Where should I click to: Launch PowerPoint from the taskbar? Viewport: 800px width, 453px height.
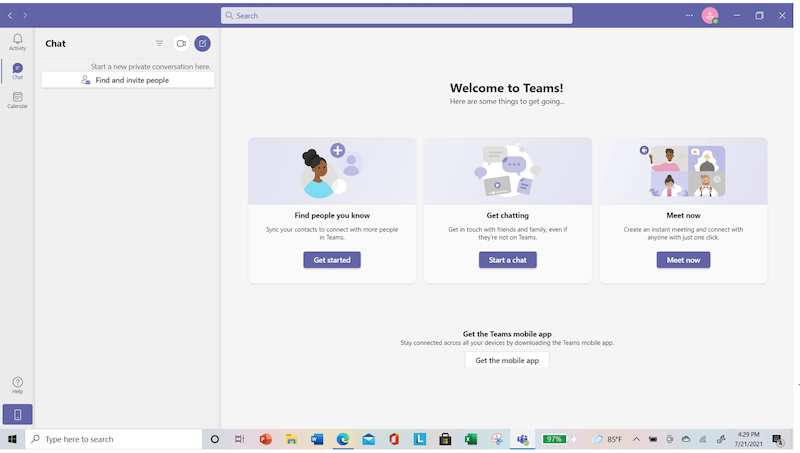point(265,439)
